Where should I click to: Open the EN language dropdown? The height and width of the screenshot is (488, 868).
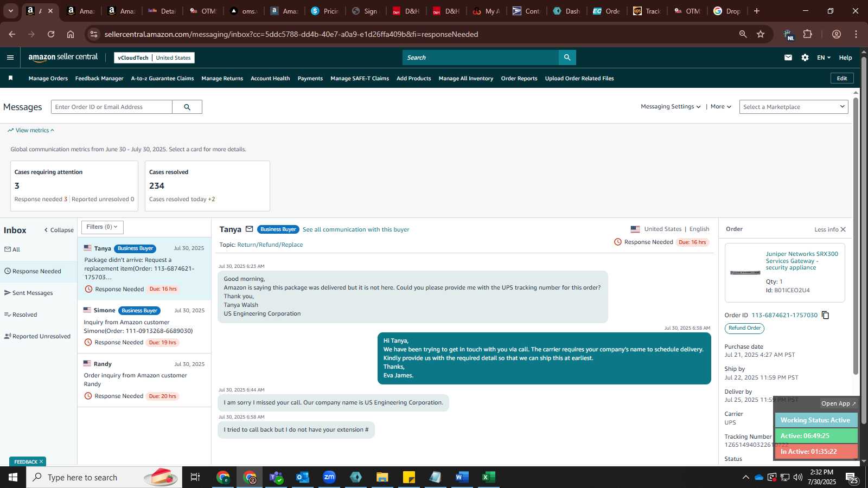pyautogui.click(x=824, y=57)
